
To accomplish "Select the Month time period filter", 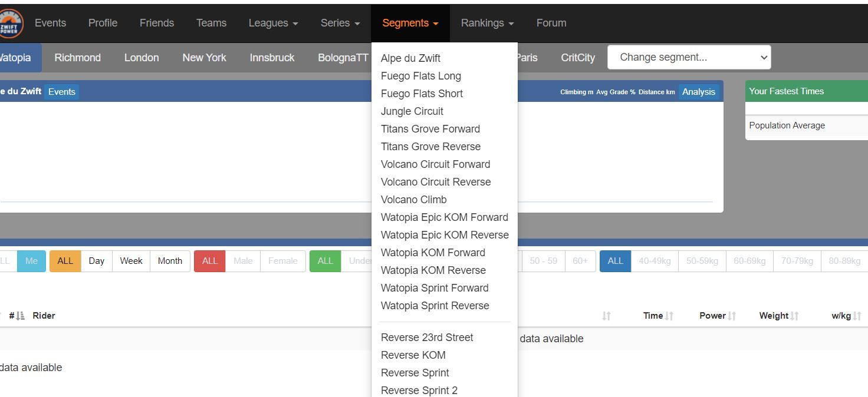I will (x=170, y=261).
